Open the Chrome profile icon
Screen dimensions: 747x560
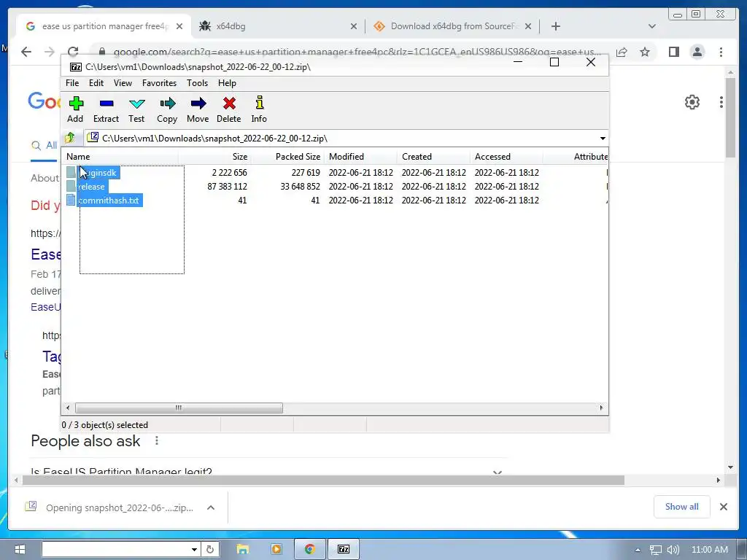click(x=697, y=52)
